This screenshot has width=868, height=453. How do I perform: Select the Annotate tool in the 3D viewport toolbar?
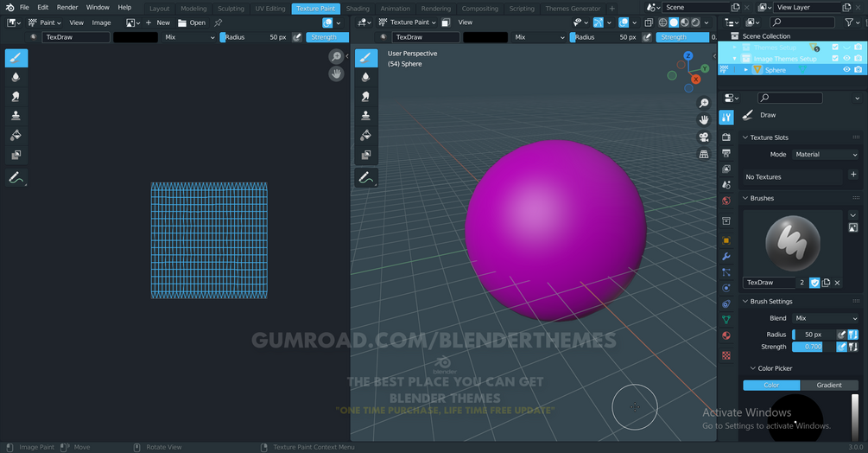(366, 178)
